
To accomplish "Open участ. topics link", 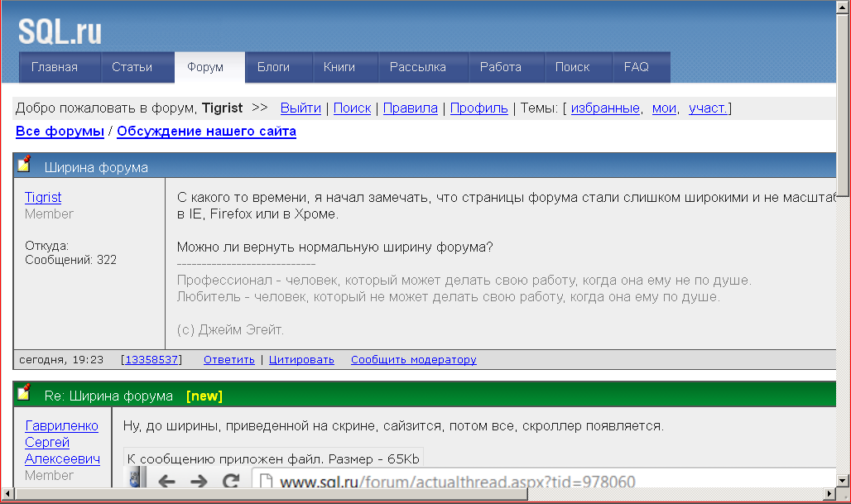I will (708, 108).
